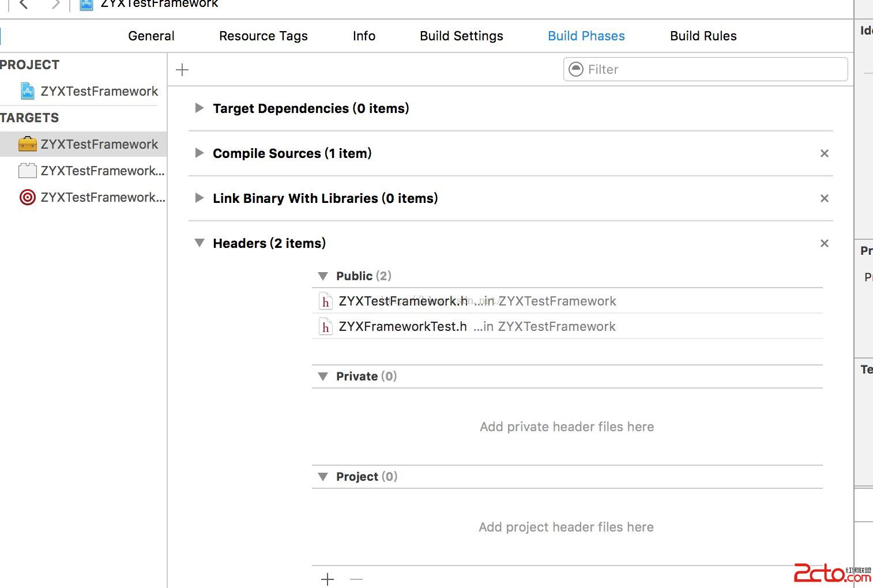Expand the Target Dependencies section
873x588 pixels.
click(200, 108)
